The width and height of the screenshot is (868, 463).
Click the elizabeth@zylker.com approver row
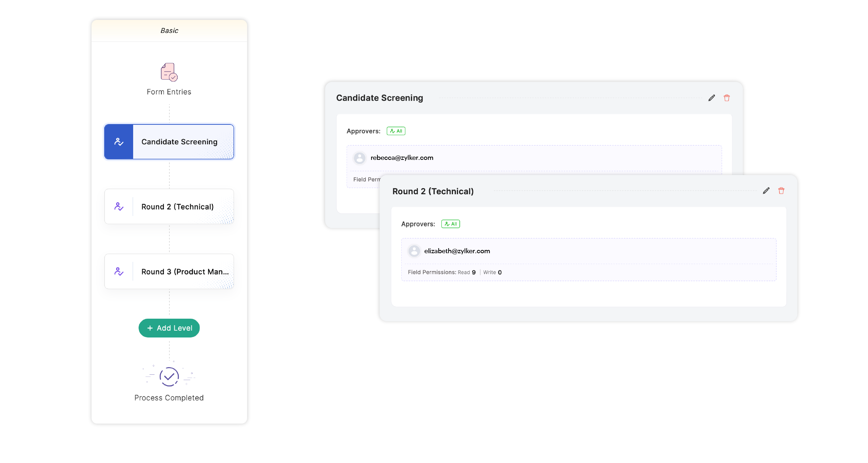tap(457, 251)
